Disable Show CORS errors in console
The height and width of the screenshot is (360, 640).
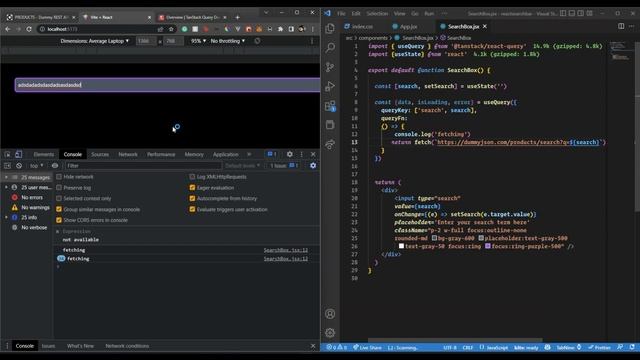(59, 220)
